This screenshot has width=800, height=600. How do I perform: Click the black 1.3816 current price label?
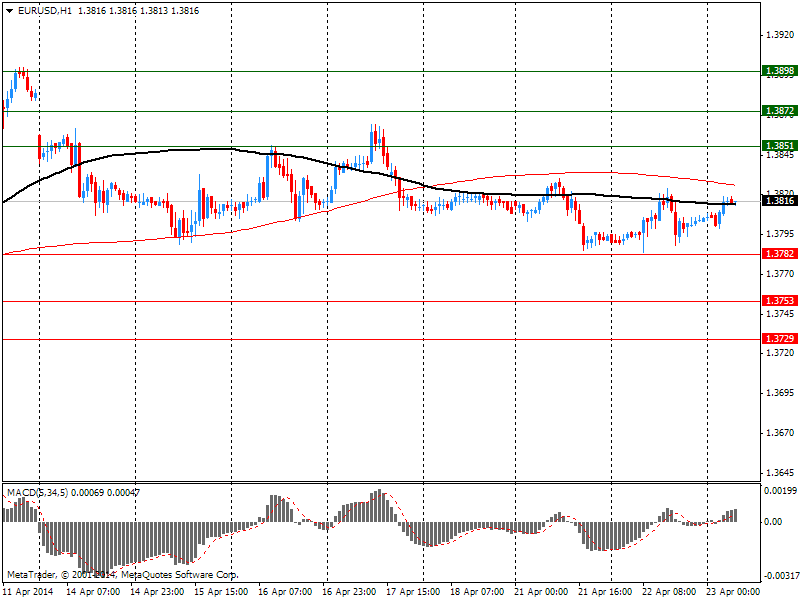[x=779, y=201]
